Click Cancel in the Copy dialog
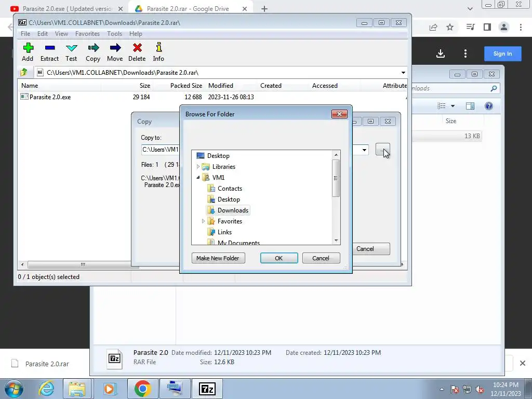The image size is (532, 399). point(371,249)
